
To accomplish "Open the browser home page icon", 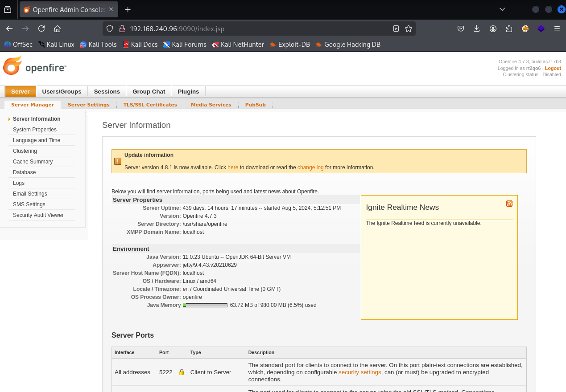I will (x=57, y=29).
